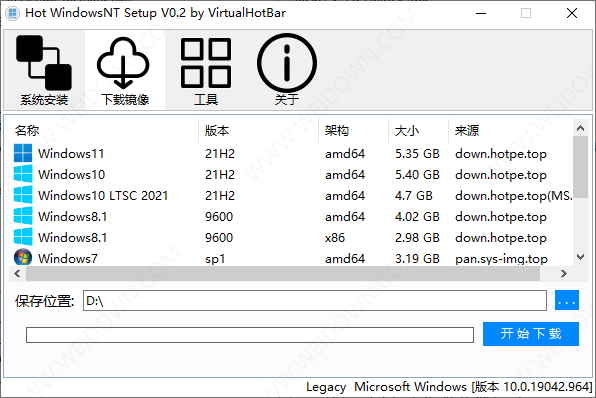Click the 3.19 GB size cell
The image size is (596, 398).
(x=417, y=258)
